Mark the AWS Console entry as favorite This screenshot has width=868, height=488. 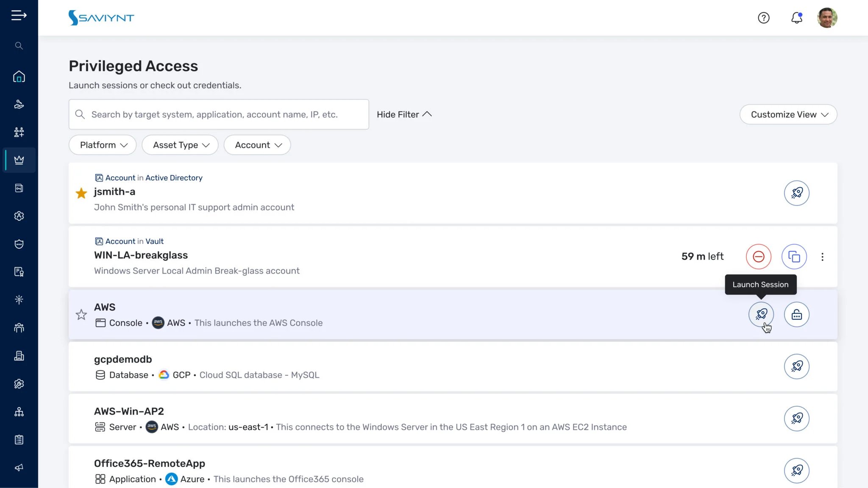(x=81, y=314)
